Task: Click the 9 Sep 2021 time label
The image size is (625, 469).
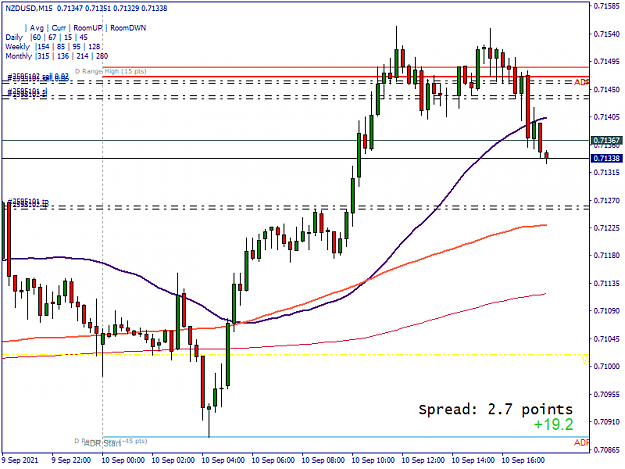Action: (x=20, y=460)
